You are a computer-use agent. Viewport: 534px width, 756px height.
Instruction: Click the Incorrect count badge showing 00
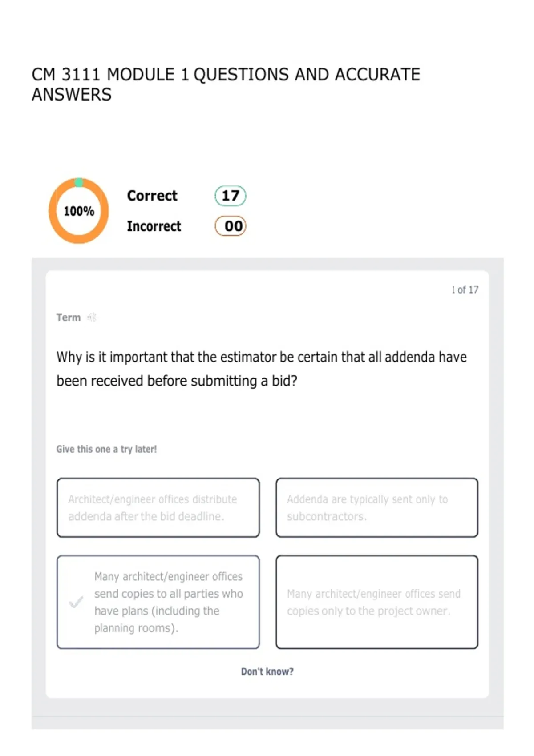pos(231,226)
